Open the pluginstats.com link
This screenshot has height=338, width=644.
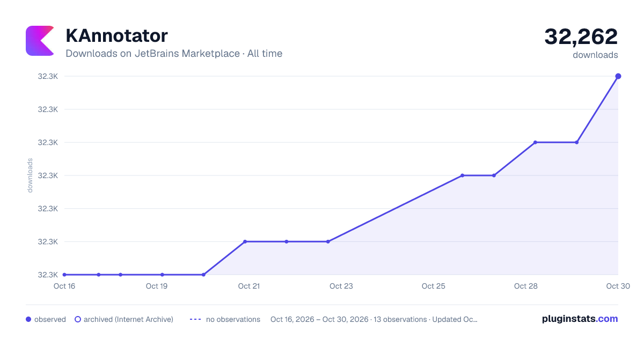coord(580,319)
